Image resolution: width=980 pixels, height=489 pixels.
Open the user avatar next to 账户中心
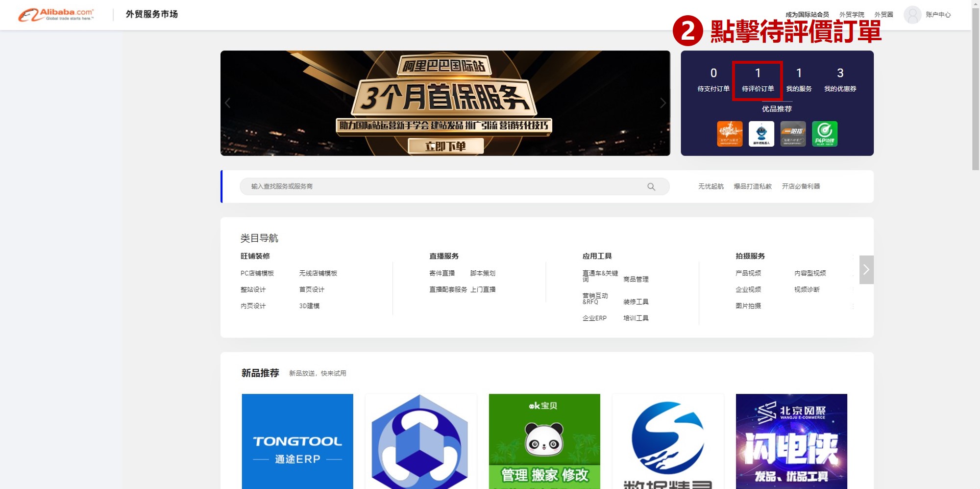[912, 14]
